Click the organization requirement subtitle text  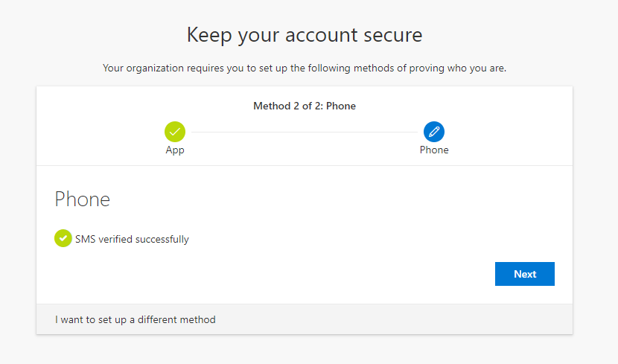[305, 68]
